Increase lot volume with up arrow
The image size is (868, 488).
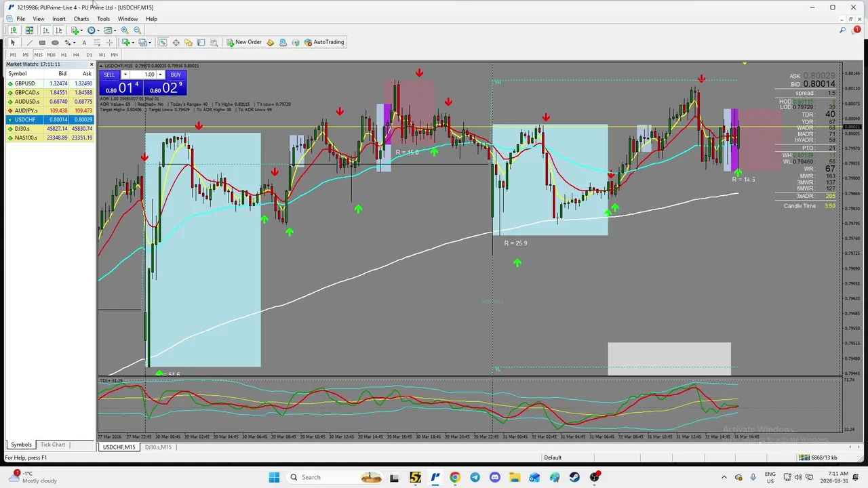click(160, 75)
